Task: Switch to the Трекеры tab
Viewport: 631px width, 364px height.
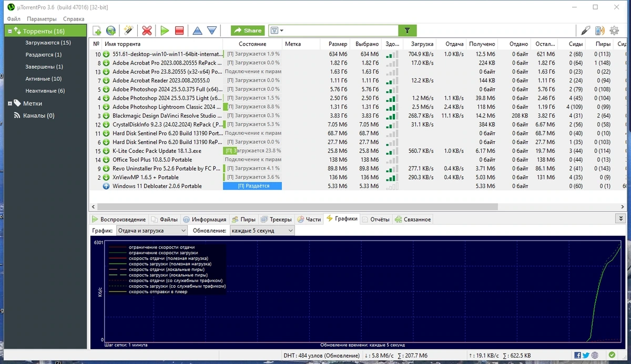Action: coord(276,219)
